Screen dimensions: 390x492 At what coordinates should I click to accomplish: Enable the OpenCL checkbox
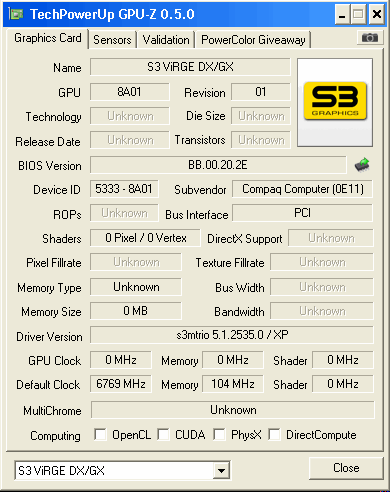100,434
